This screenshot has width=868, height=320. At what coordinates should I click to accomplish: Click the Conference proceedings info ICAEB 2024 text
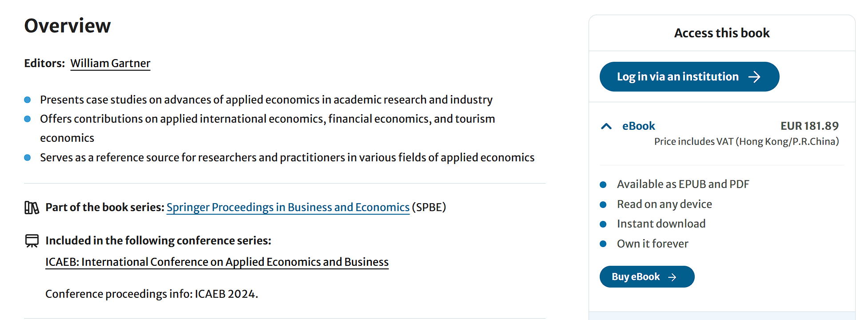(x=151, y=294)
